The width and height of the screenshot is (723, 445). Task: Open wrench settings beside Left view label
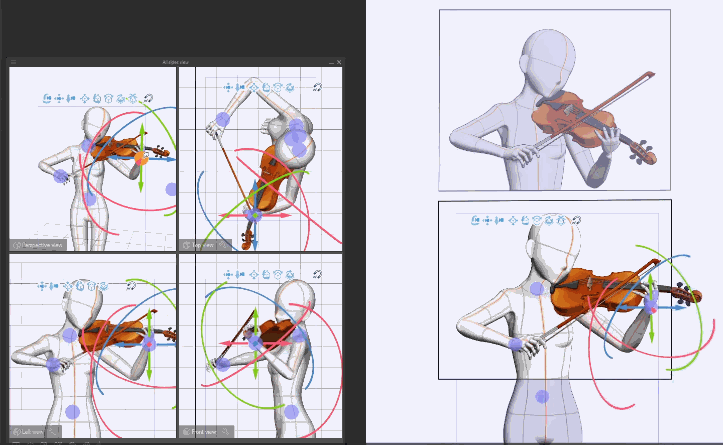(53, 432)
